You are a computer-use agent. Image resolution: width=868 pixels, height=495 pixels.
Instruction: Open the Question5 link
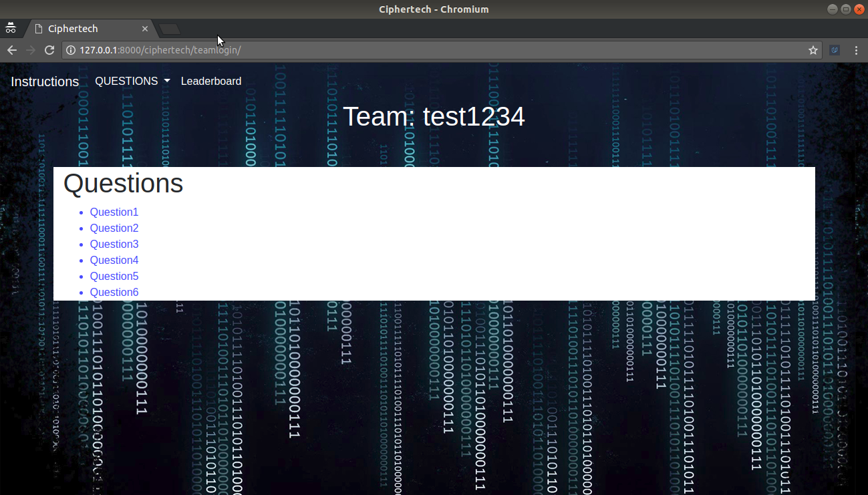coord(114,276)
